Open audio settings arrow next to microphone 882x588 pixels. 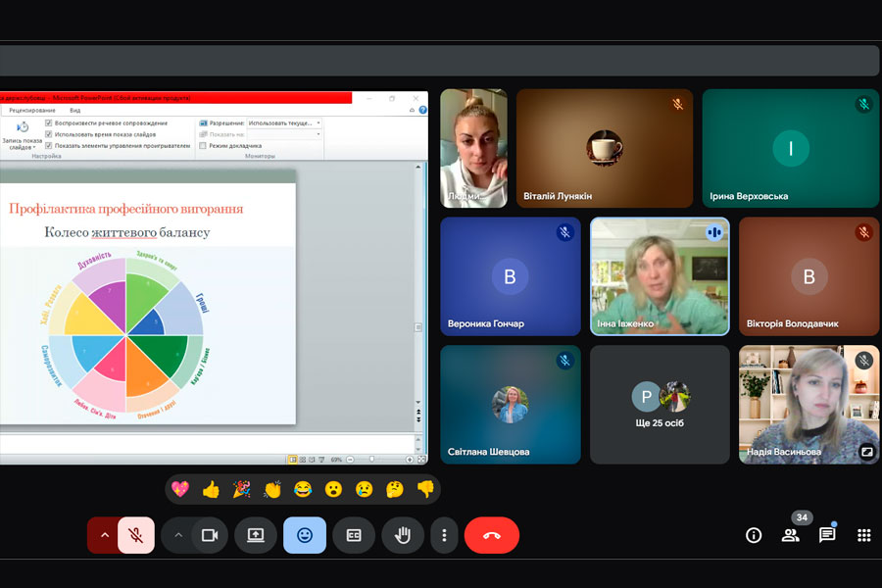[104, 535]
